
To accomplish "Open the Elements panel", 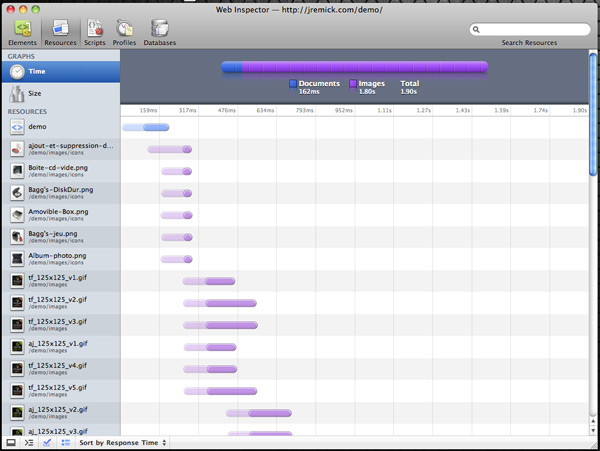I will pyautogui.click(x=22, y=33).
